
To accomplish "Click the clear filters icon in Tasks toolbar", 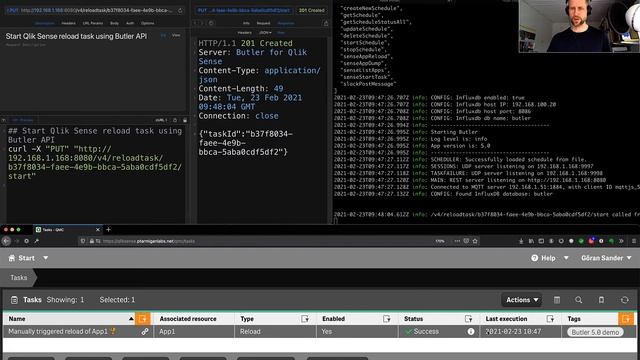I will click(x=601, y=300).
